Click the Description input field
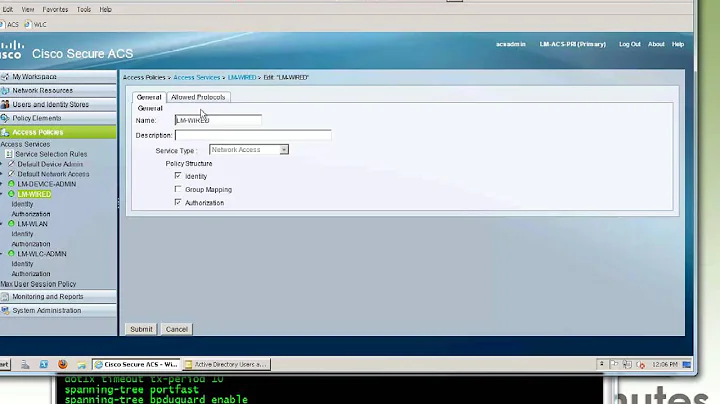 (253, 135)
